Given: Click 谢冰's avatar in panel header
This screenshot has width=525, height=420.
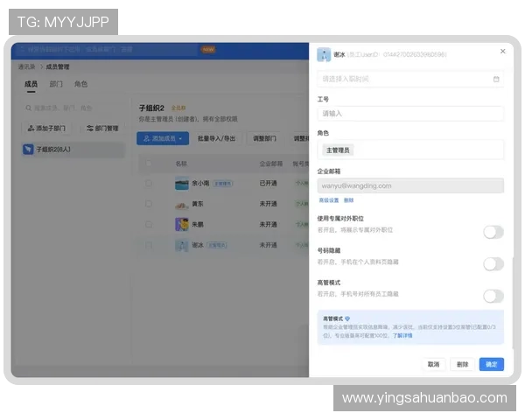Looking at the screenshot, I should click(x=324, y=54).
